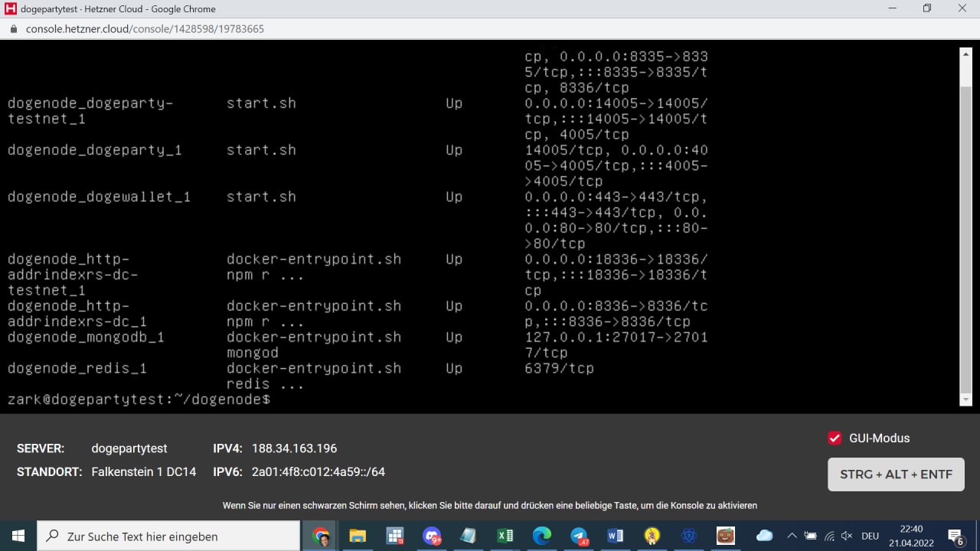
Task: Open the brown face app in taskbar
Action: pyautogui.click(x=725, y=536)
